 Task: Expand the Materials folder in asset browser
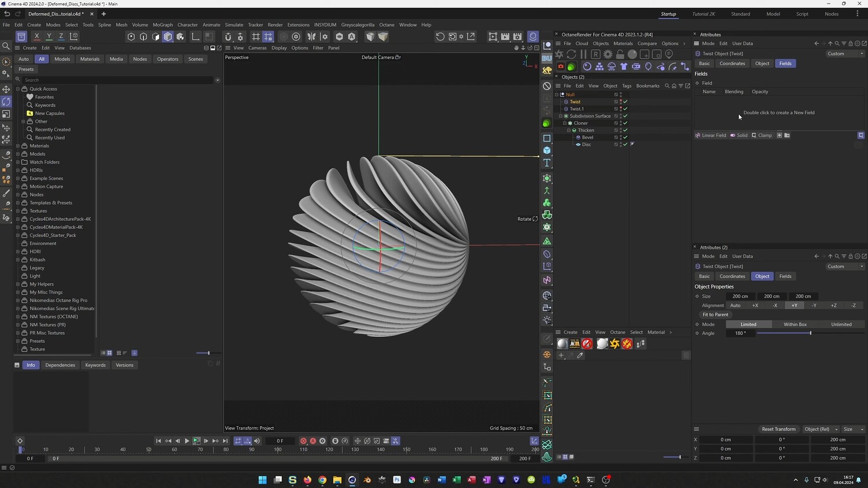click(x=18, y=146)
